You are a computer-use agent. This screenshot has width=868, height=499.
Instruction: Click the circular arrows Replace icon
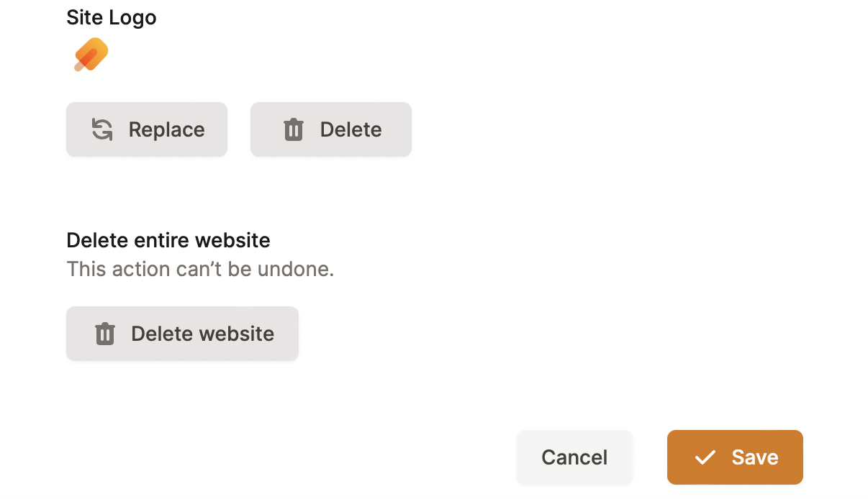pyautogui.click(x=102, y=129)
